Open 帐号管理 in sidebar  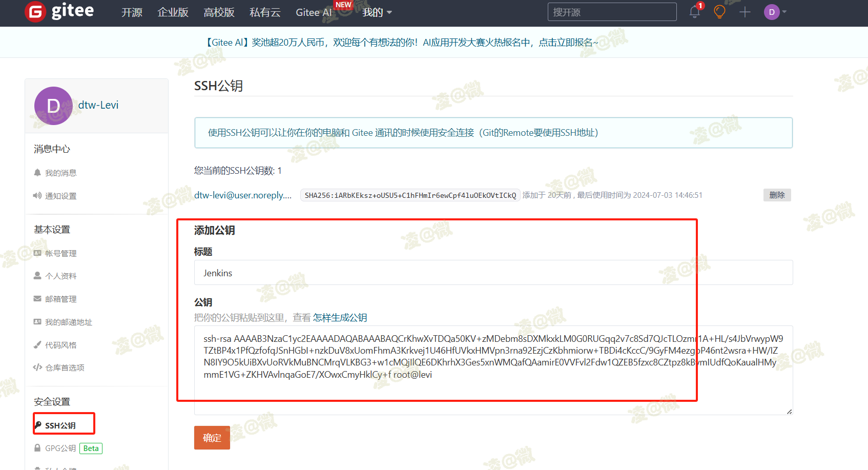(60, 254)
